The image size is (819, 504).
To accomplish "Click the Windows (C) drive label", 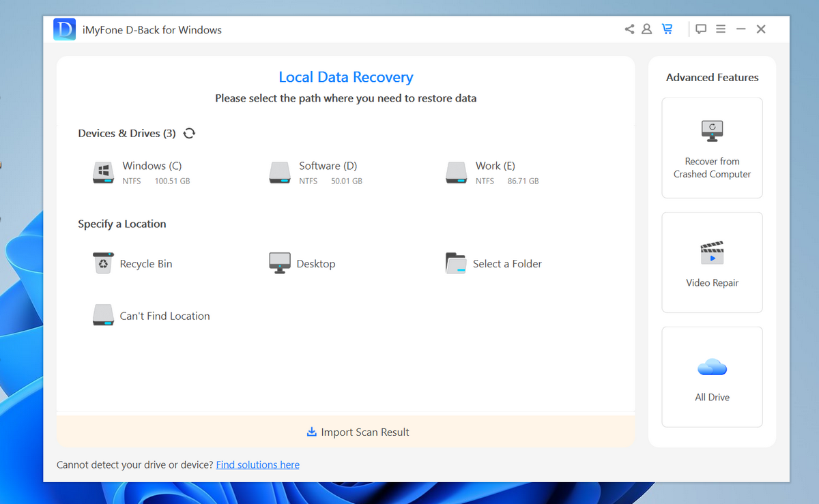I will [152, 166].
